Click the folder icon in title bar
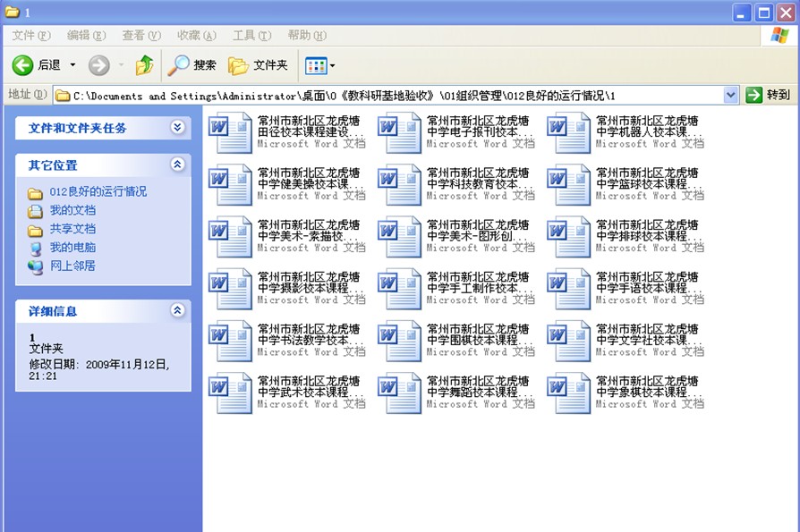 coord(13,12)
